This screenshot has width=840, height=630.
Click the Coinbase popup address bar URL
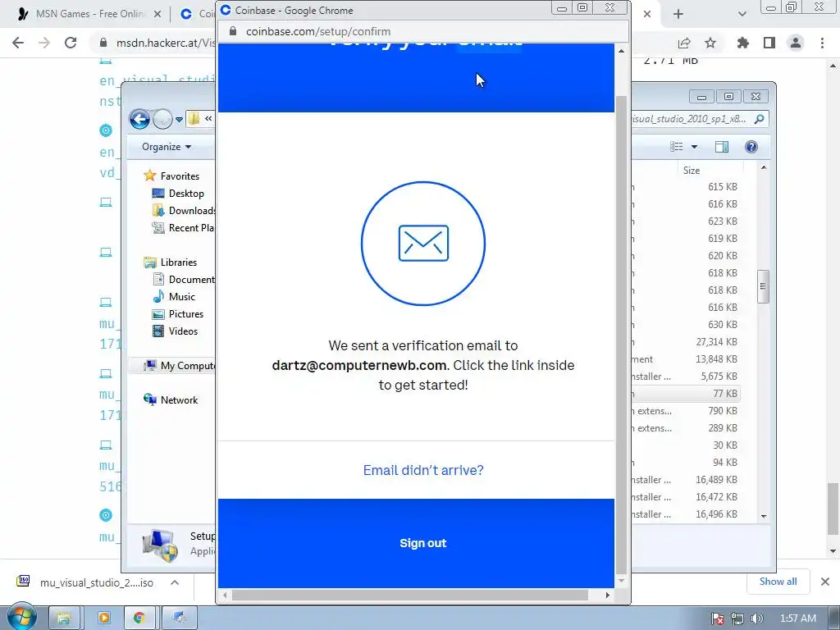[318, 32]
